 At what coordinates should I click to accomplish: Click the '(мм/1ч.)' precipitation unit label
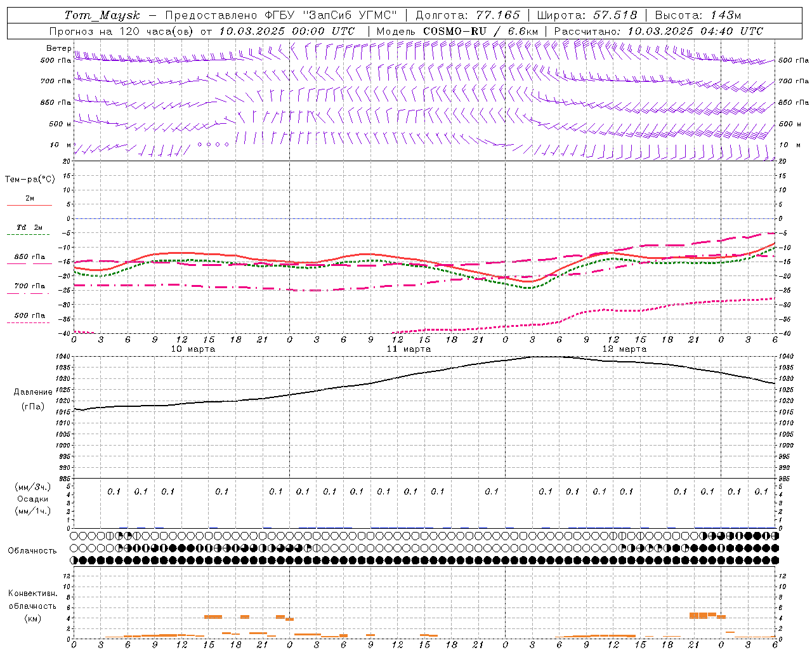point(32,511)
